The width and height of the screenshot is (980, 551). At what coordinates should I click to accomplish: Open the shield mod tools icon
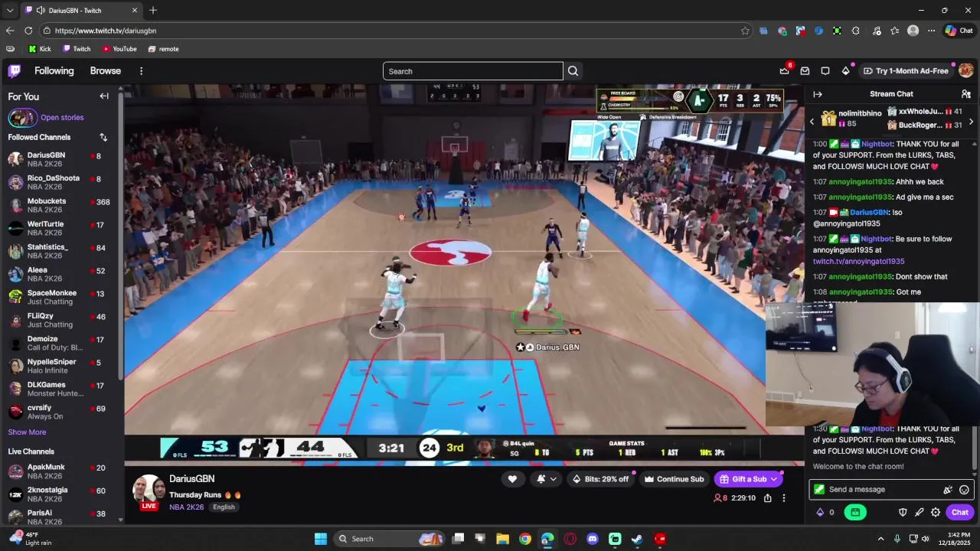(903, 513)
